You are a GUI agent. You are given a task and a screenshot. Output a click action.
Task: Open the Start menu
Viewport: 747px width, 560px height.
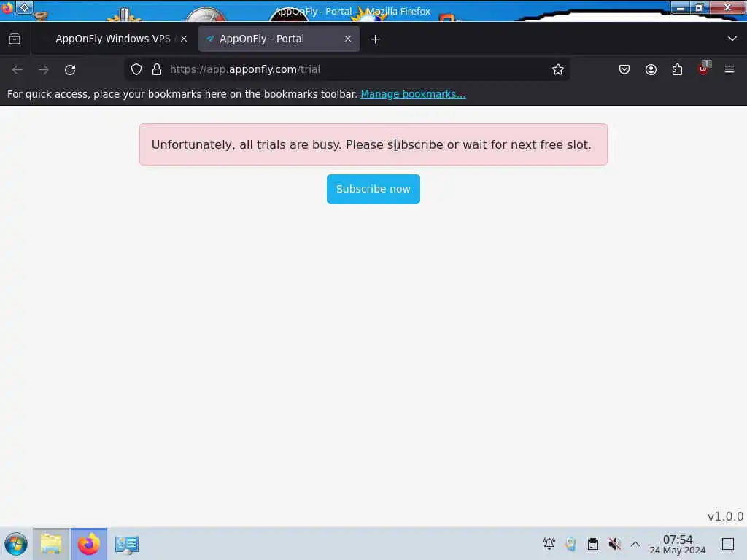[16, 544]
